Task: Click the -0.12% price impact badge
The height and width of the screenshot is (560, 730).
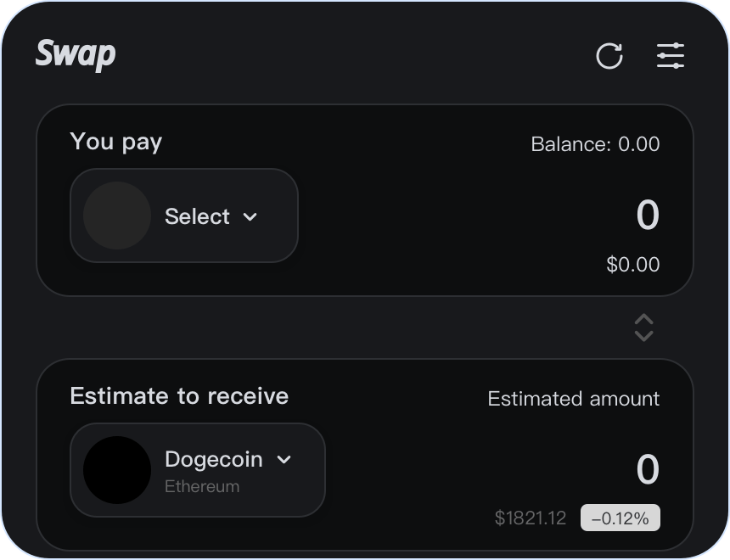Action: 620,518
